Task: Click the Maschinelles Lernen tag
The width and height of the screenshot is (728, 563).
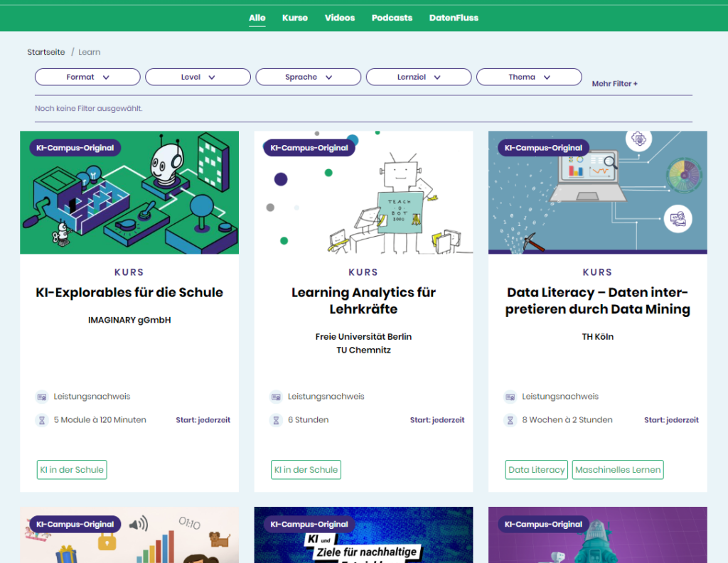Action: pos(617,470)
